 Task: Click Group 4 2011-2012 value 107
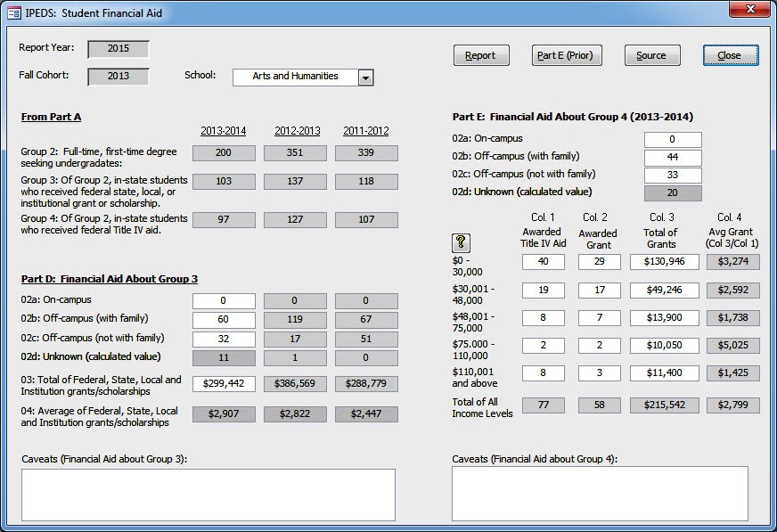click(x=366, y=220)
